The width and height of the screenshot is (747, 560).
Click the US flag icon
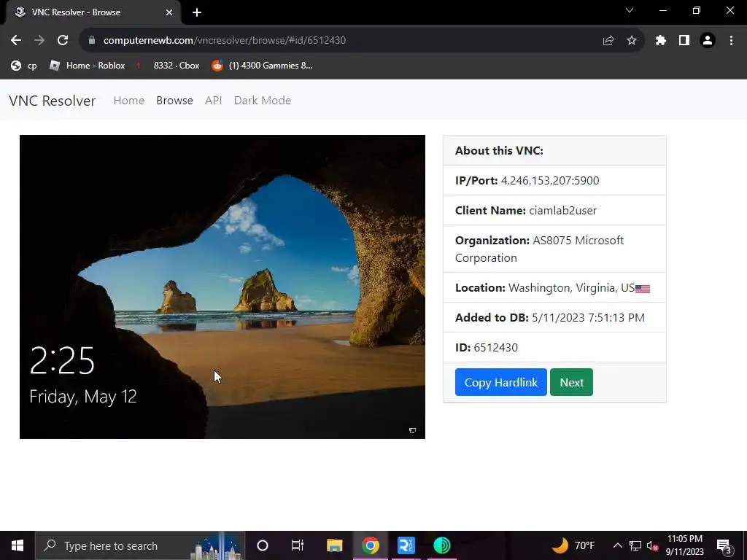tap(643, 289)
